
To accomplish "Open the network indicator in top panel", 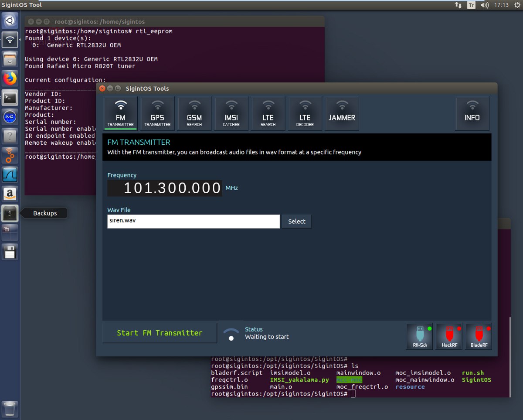I will (x=458, y=5).
